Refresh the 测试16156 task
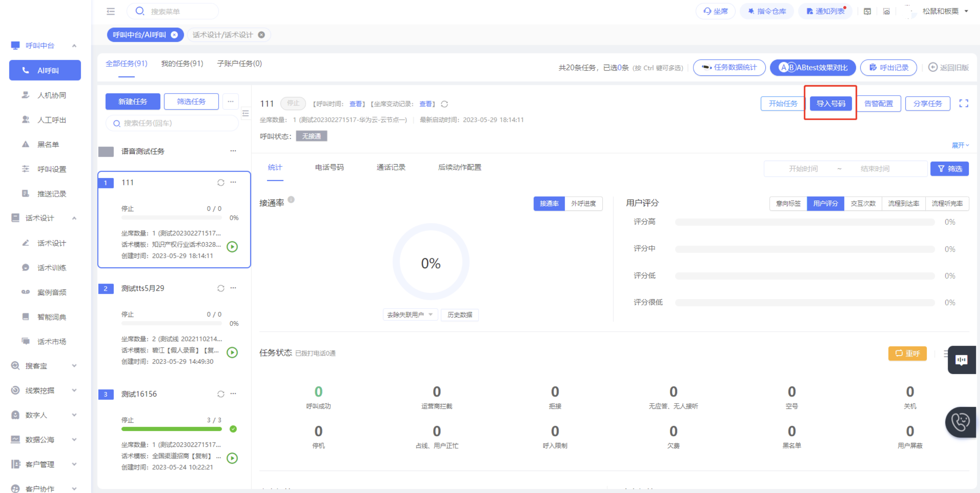 221,394
